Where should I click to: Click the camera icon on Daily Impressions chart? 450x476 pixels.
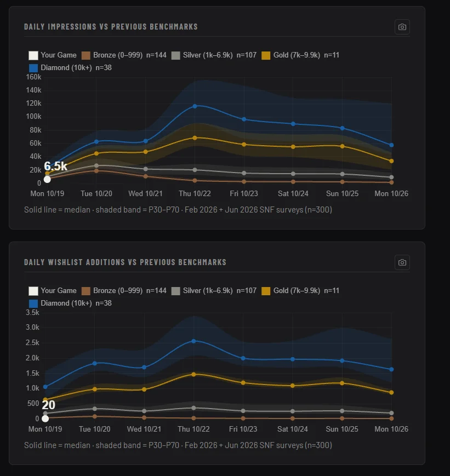402,27
